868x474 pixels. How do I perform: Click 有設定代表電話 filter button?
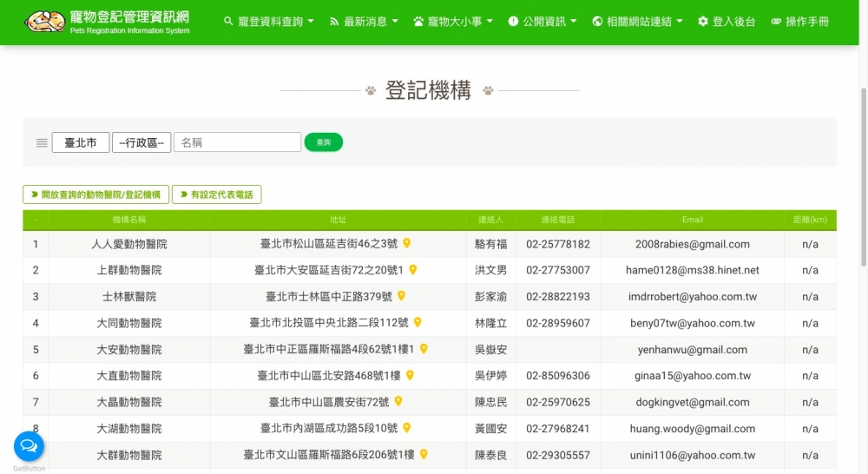(x=216, y=194)
